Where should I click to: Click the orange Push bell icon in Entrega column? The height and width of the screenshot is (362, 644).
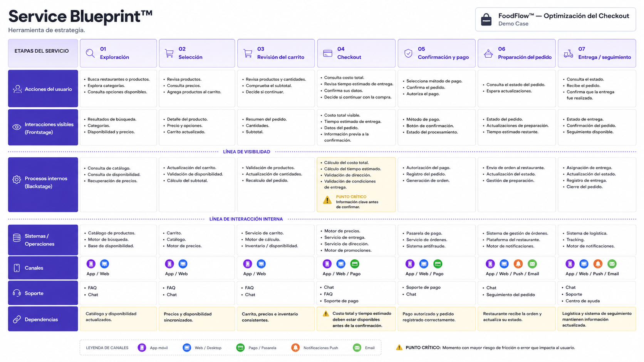point(598,264)
